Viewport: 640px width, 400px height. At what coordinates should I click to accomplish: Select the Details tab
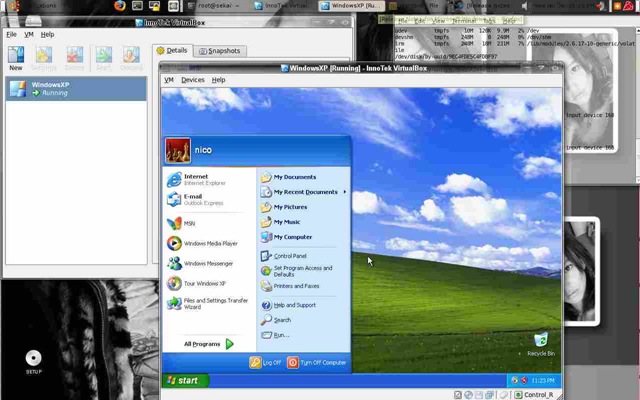[172, 50]
